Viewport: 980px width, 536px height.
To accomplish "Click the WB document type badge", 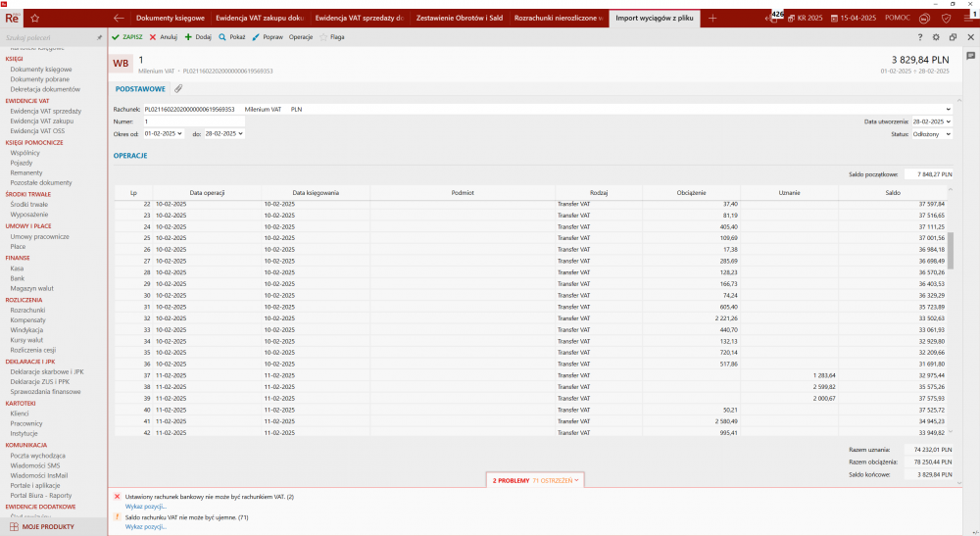I will pyautogui.click(x=121, y=63).
